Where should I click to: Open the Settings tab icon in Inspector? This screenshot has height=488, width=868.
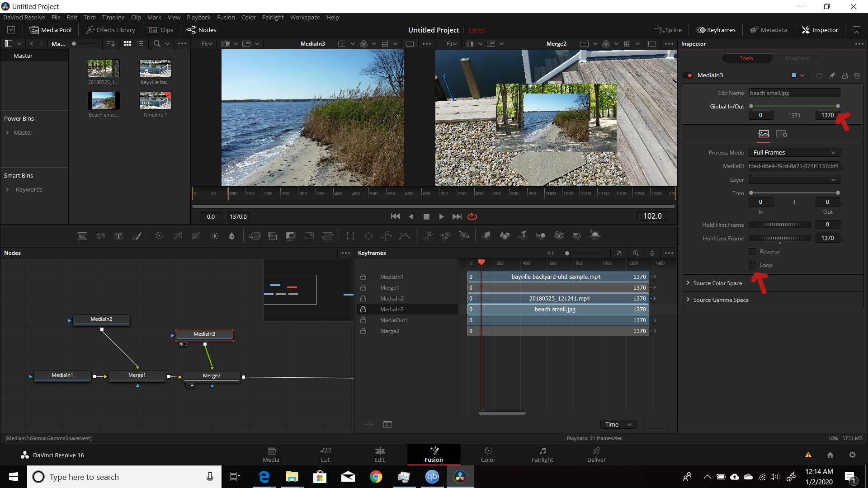point(782,134)
